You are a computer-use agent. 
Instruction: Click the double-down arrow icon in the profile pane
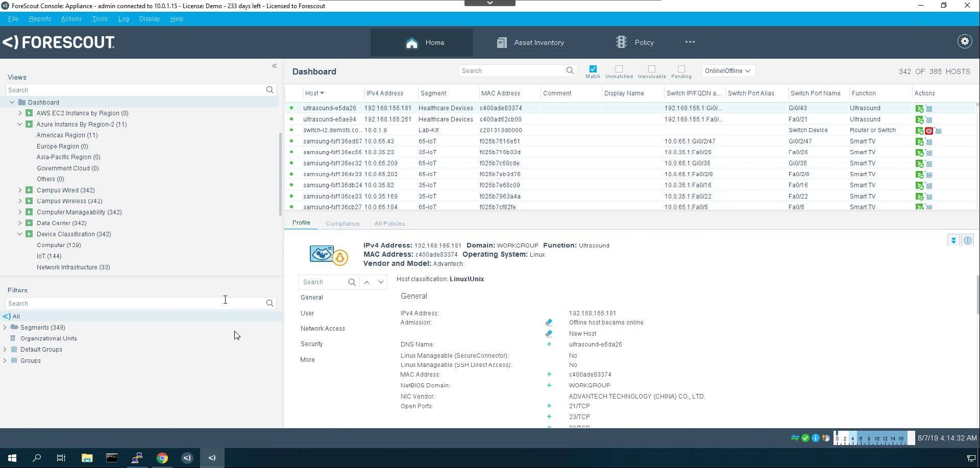(953, 240)
